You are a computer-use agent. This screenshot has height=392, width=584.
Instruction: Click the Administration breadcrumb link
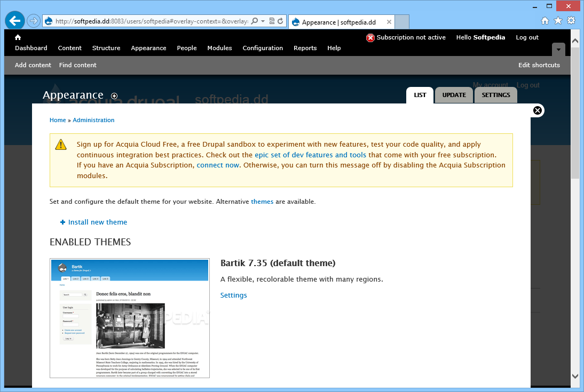(x=93, y=120)
